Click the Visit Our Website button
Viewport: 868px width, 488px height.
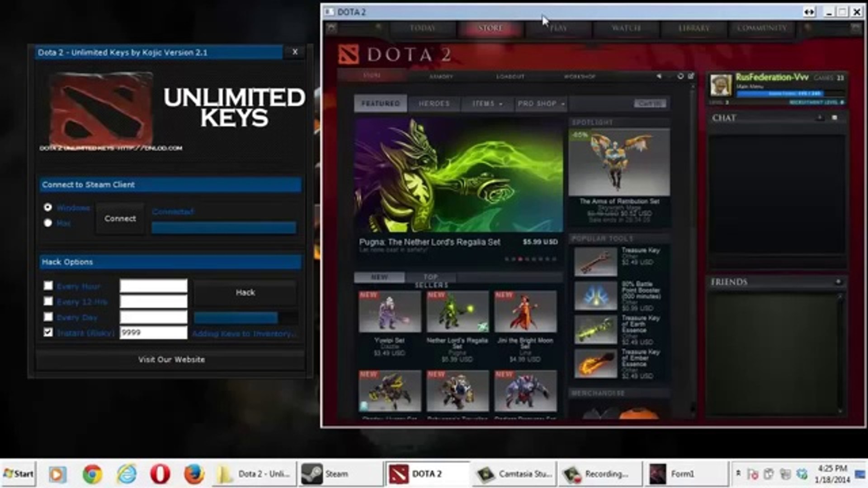click(171, 360)
